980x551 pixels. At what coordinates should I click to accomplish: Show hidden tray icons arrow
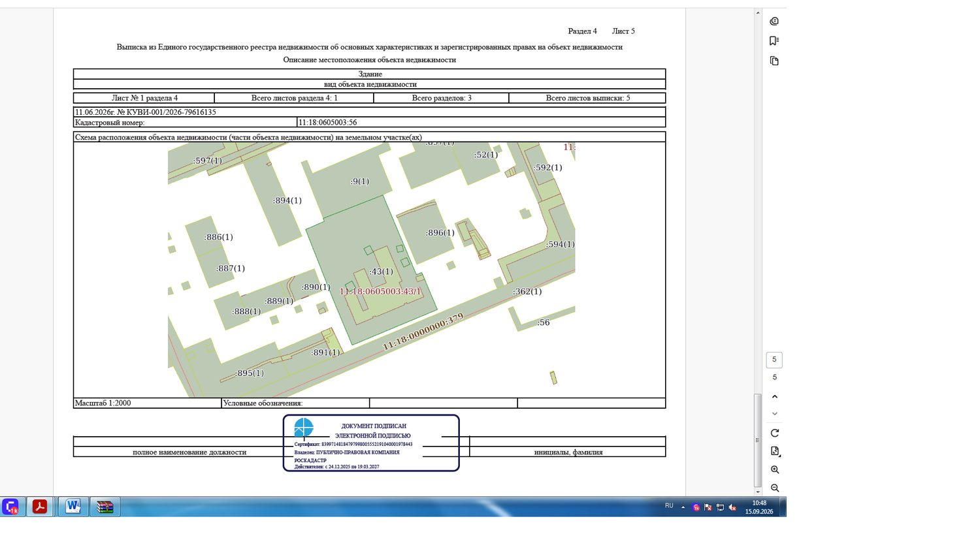(x=683, y=507)
